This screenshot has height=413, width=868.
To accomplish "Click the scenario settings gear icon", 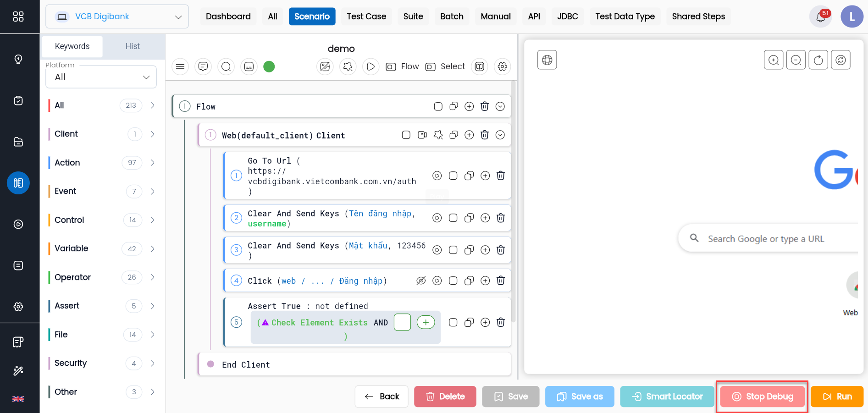I will coord(503,67).
